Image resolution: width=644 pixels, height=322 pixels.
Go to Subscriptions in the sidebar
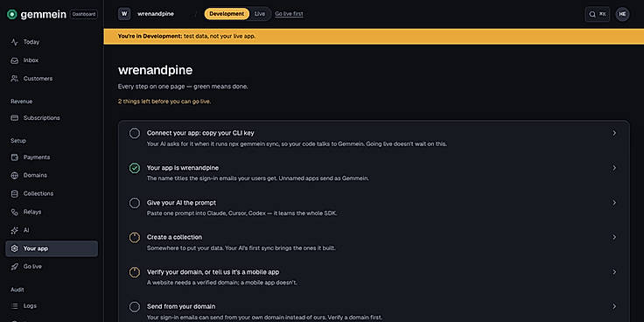coord(52,118)
